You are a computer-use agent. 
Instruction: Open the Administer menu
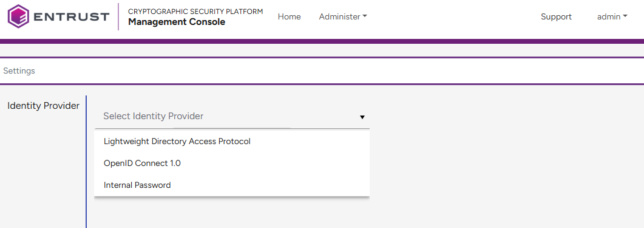[343, 16]
